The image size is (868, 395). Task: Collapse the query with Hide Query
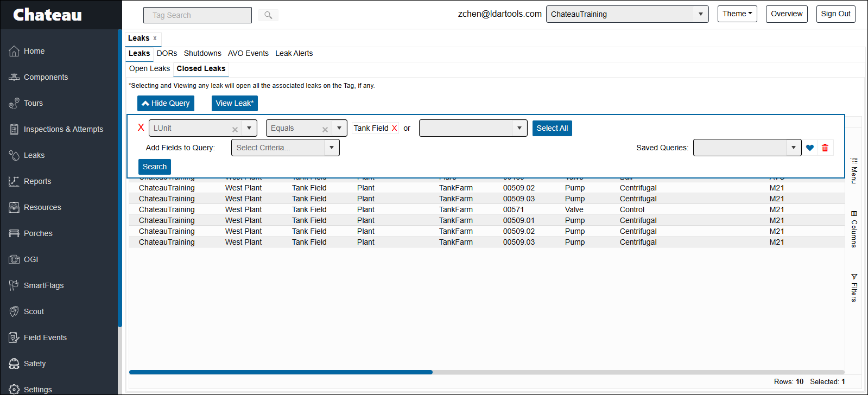coord(166,103)
